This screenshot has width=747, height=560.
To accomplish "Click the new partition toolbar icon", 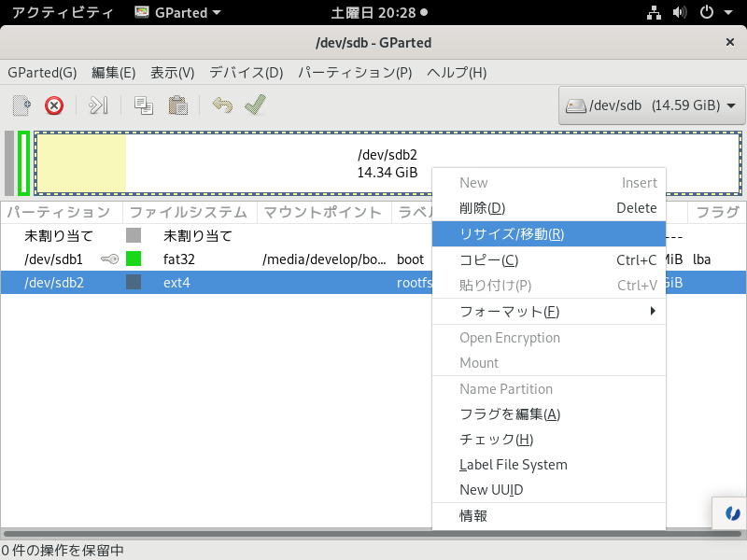I will pos(21,105).
